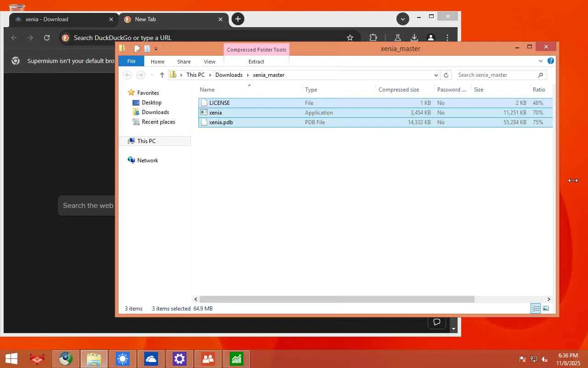Screen dimensions: 588x368
Task: Open the File menu in Explorer
Action: pyautogui.click(x=131, y=61)
